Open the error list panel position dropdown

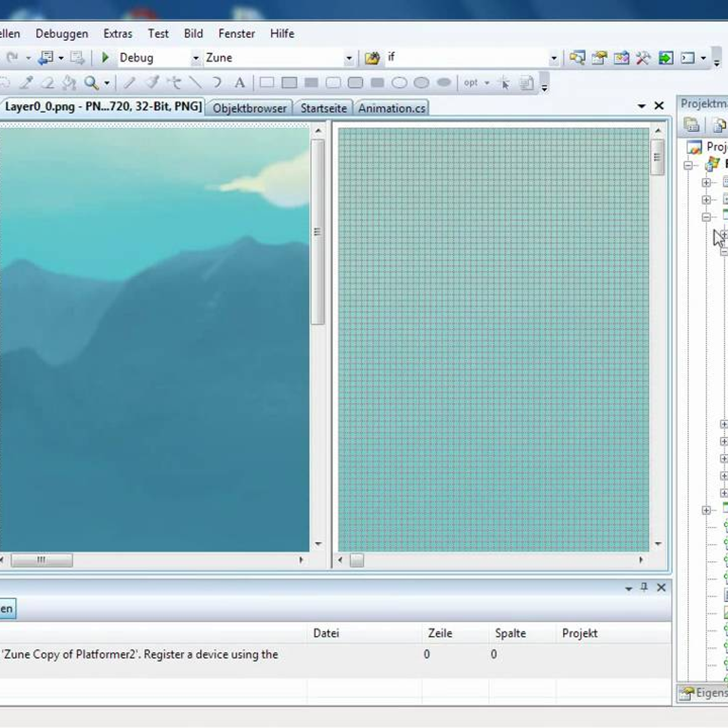629,588
